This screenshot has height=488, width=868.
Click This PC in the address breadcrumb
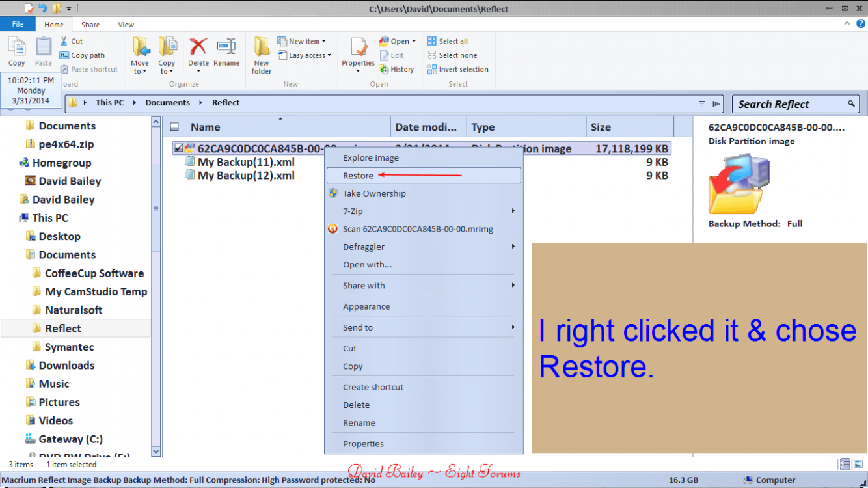[109, 103]
